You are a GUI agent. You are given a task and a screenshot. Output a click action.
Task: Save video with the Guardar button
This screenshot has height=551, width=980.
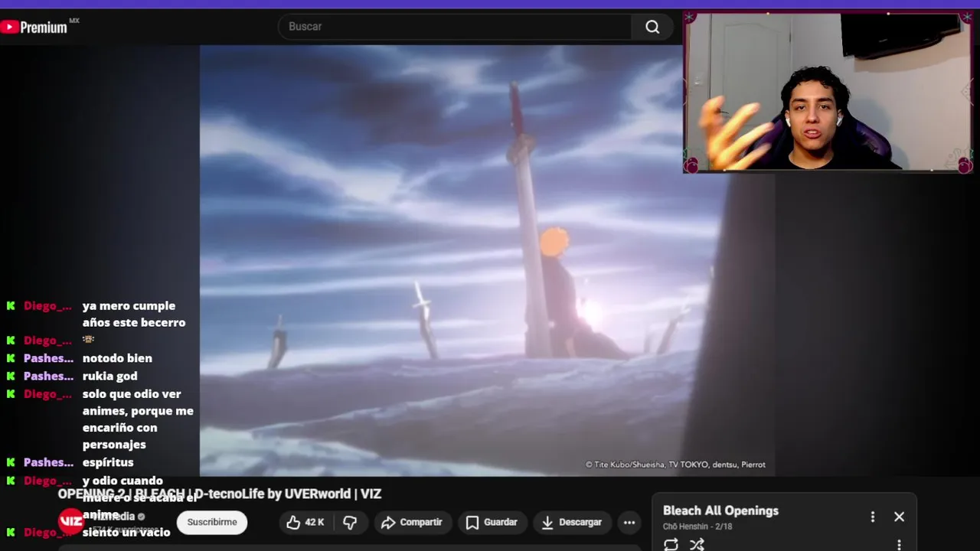(x=492, y=522)
